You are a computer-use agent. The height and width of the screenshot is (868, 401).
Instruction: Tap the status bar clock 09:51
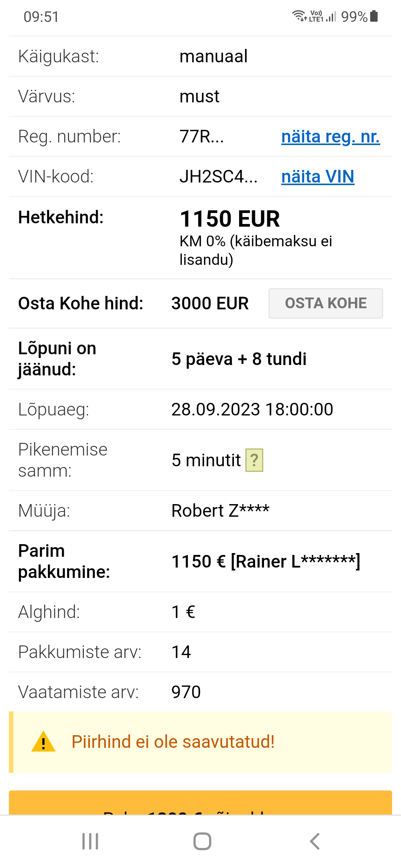click(x=41, y=17)
